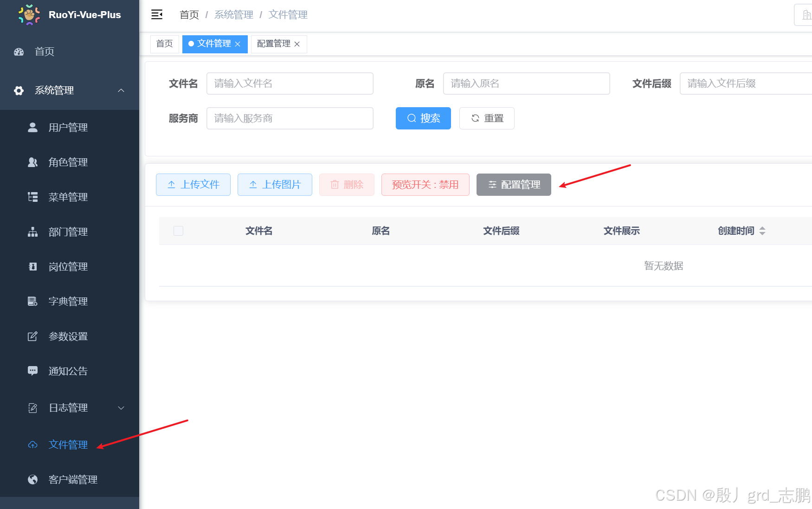The image size is (812, 509).
Task: Click the disabled 删除 button
Action: tap(347, 185)
